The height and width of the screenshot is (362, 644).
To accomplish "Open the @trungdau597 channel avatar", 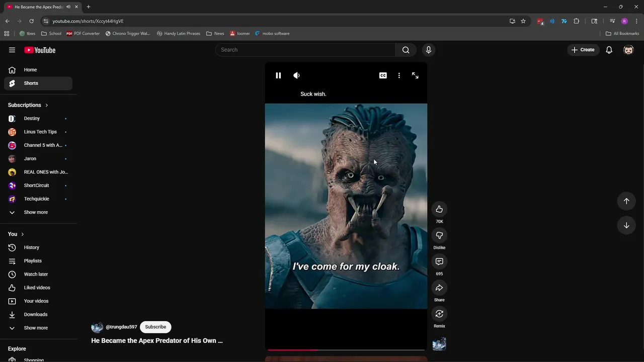I will [x=97, y=327].
